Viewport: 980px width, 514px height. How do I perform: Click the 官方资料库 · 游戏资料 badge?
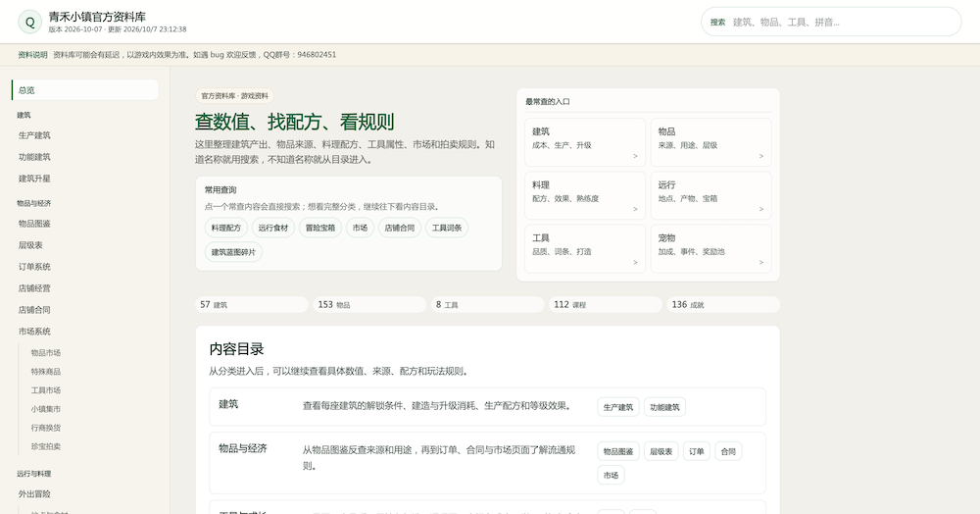234,96
